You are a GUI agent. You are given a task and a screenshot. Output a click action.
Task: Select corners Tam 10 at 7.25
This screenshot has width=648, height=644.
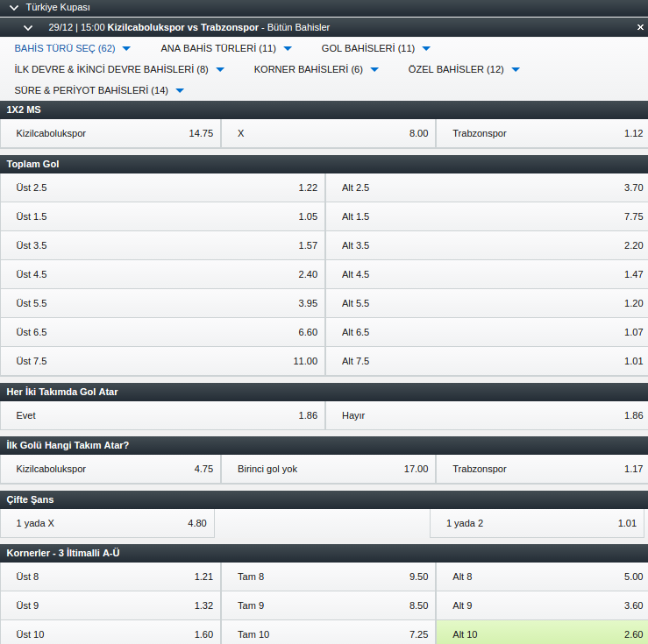329,633
